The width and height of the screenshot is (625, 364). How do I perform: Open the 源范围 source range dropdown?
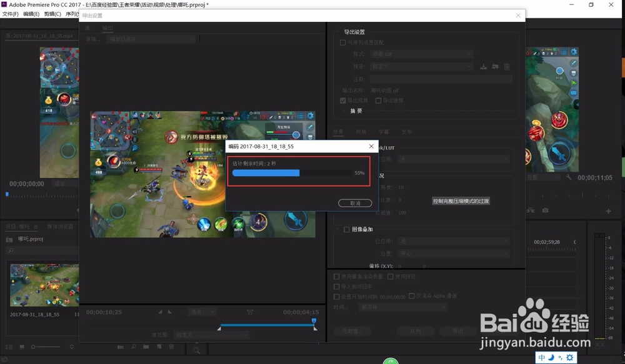pyautogui.click(x=211, y=335)
